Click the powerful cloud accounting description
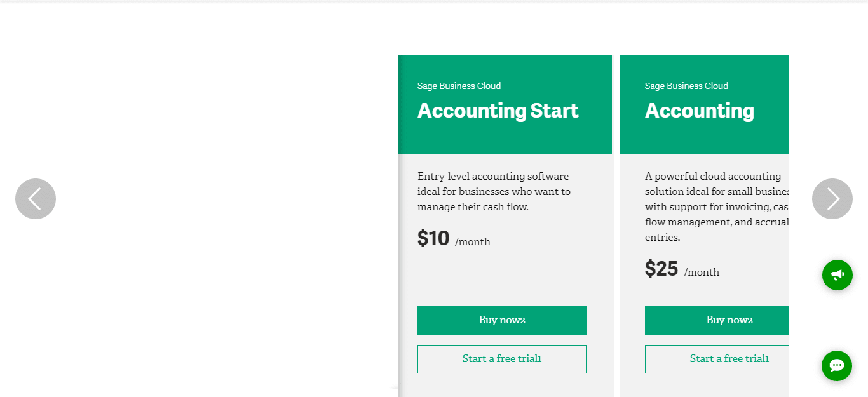Image resolution: width=868 pixels, height=397 pixels. [717, 207]
